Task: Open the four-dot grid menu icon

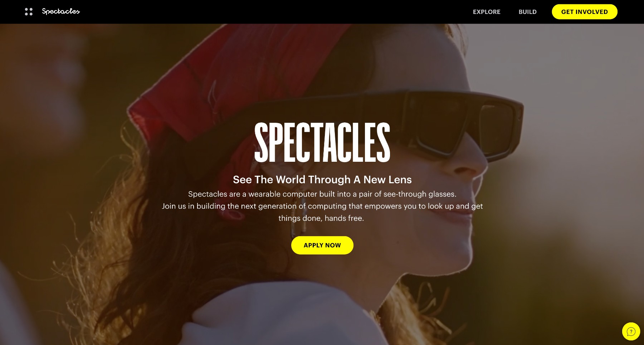Action: [x=29, y=12]
